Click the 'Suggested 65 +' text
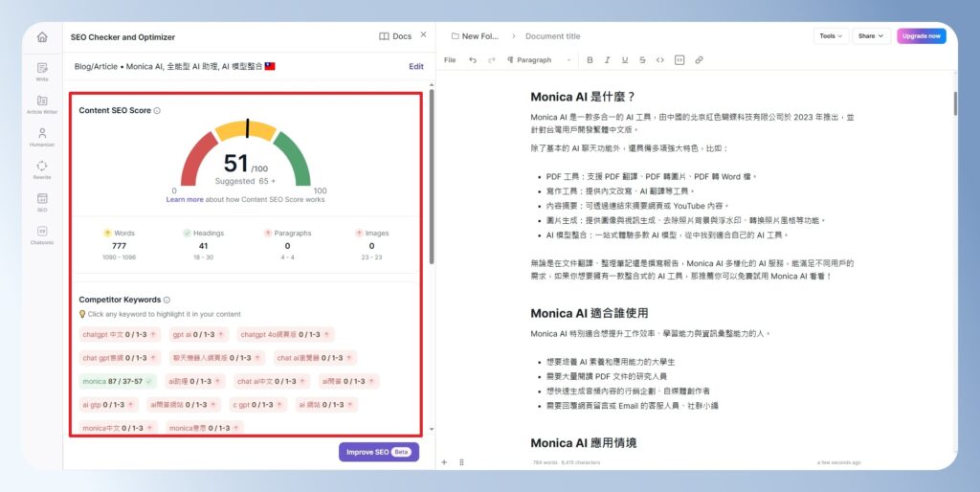The height and width of the screenshot is (492, 980). pos(245,181)
